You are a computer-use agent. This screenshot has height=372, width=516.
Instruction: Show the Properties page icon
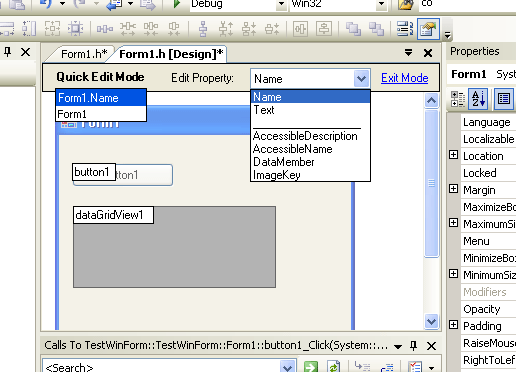tap(503, 99)
